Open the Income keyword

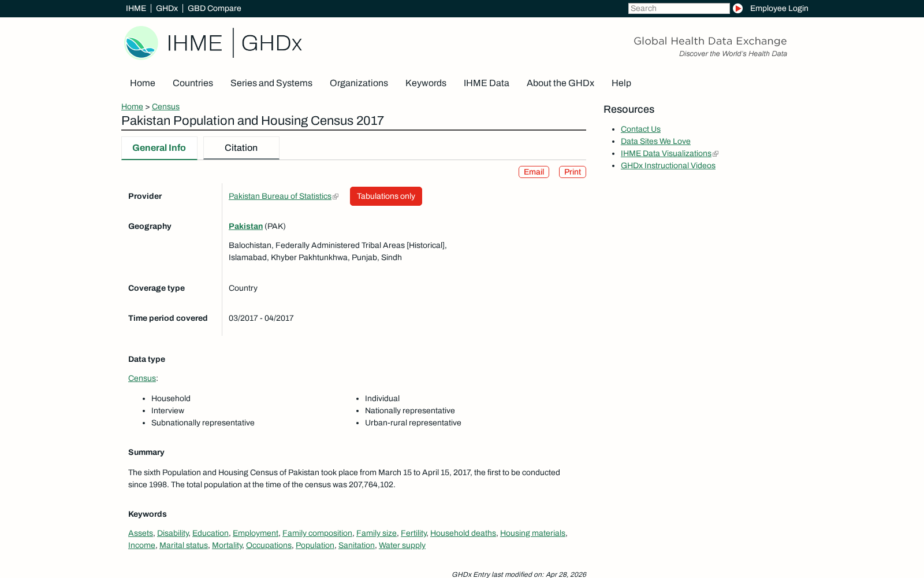141,546
